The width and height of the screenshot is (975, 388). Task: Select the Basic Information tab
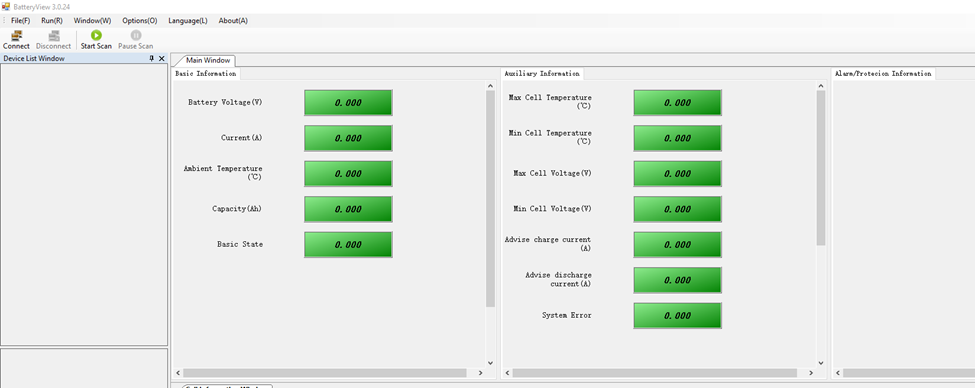point(206,73)
